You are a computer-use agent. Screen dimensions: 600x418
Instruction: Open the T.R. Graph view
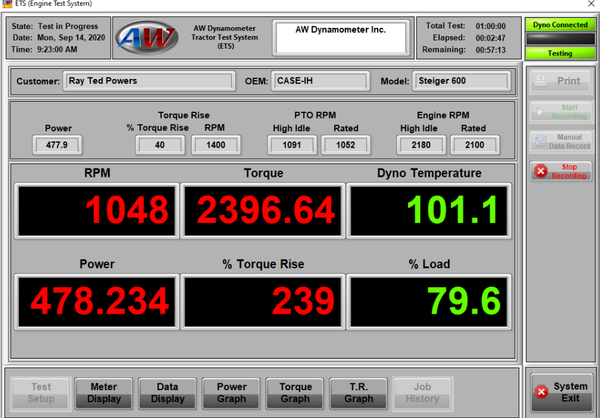point(358,393)
